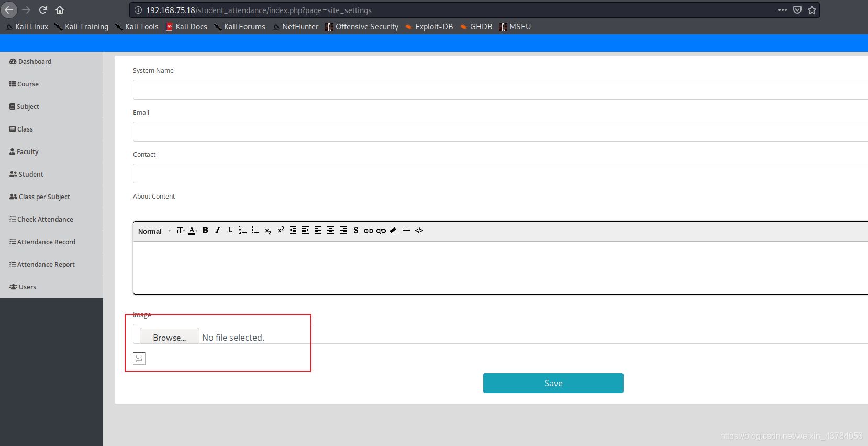
Task: Click the remove formatting eraser icon
Action: coord(394,231)
